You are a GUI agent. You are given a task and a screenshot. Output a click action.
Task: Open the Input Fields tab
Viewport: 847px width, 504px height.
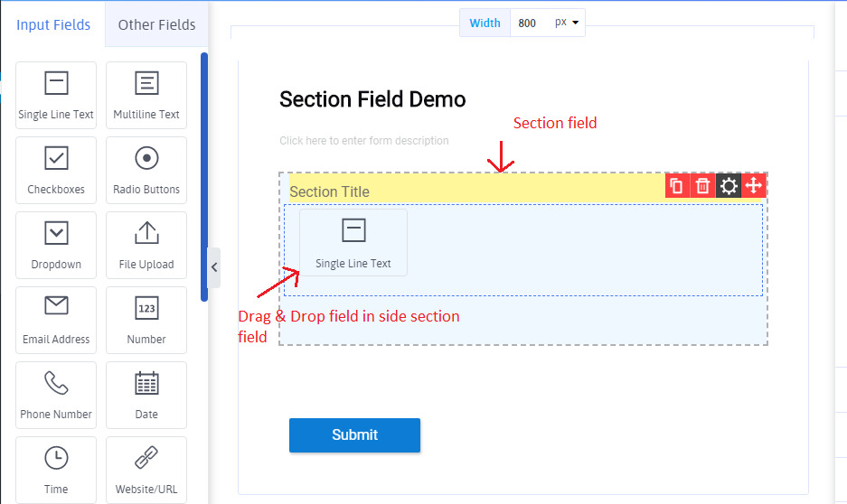[x=53, y=24]
